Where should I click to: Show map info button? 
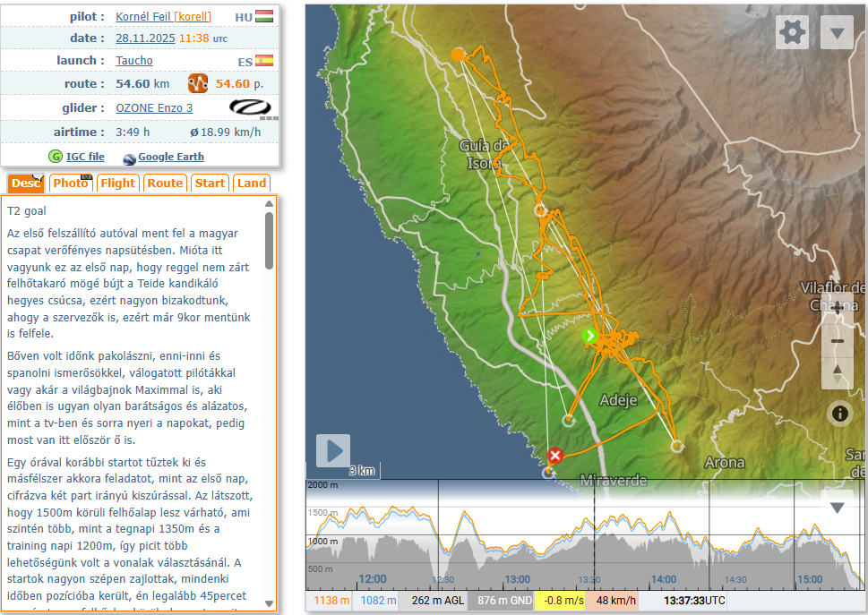point(839,414)
